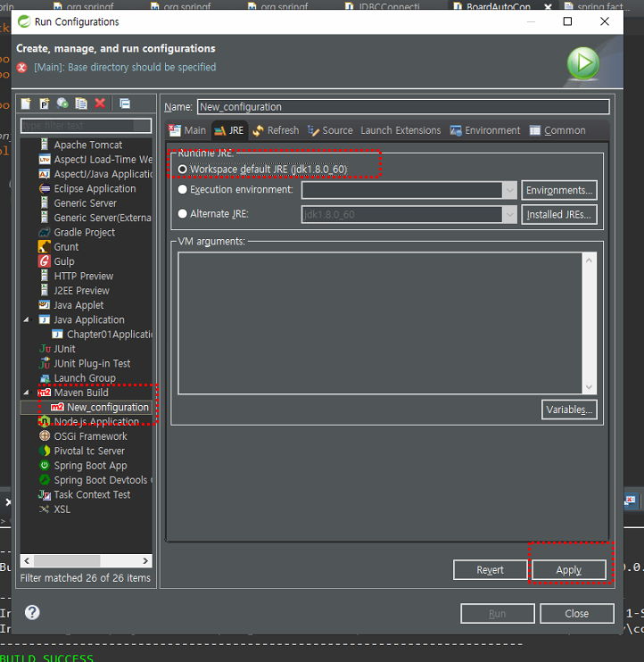
Task: Select HTTP Preview entry
Action: (x=77, y=276)
